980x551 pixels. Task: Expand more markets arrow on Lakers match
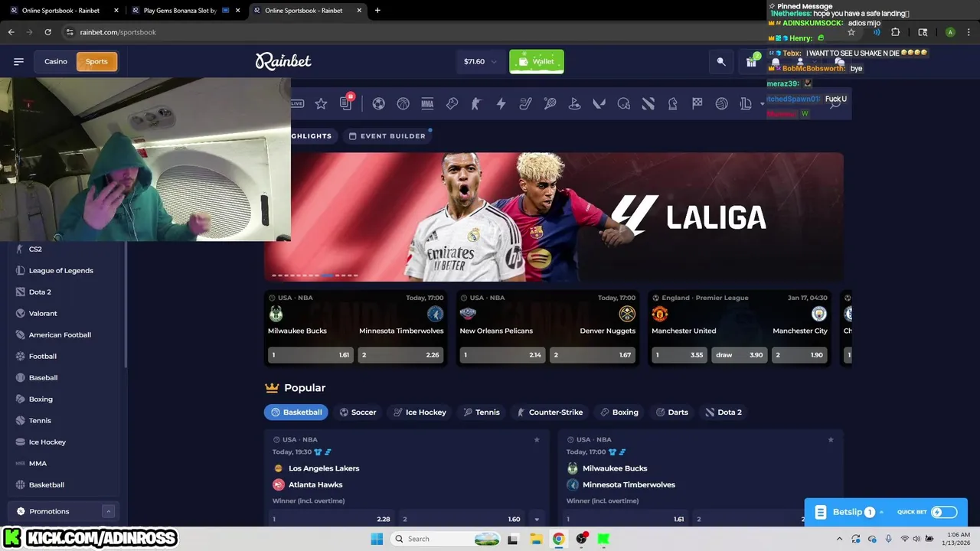coord(537,519)
